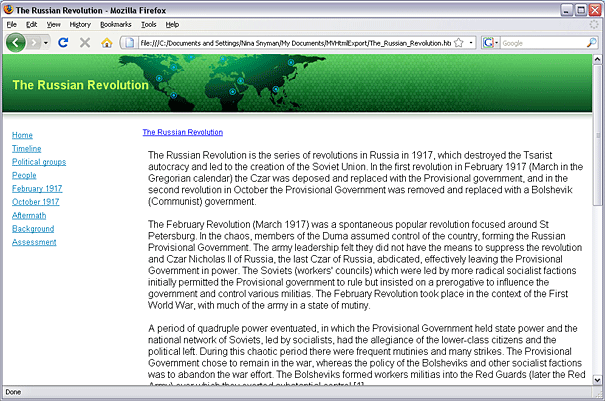Click the world map banner image

click(x=222, y=83)
